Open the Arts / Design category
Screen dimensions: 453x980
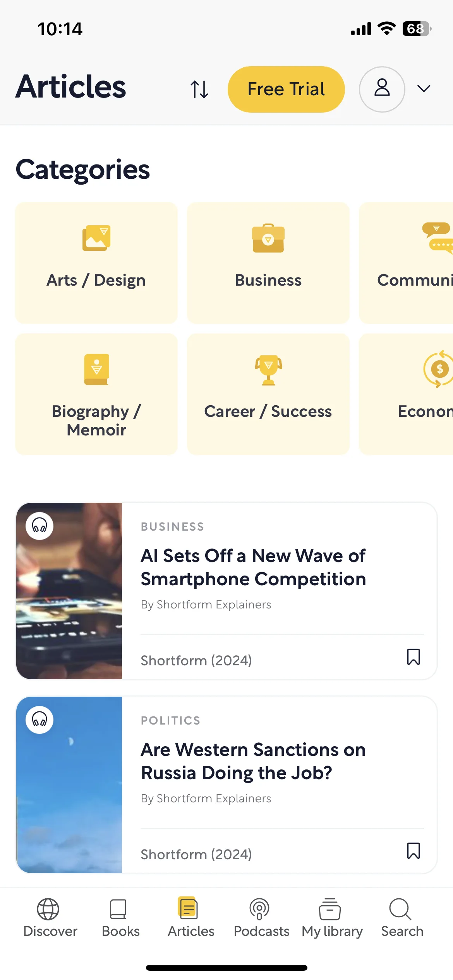[96, 263]
